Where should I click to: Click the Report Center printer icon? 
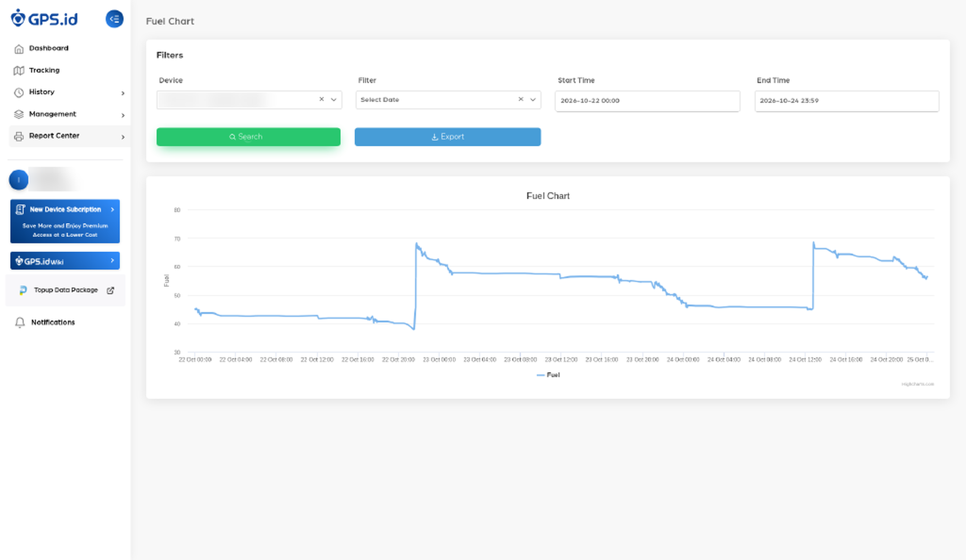pyautogui.click(x=19, y=136)
